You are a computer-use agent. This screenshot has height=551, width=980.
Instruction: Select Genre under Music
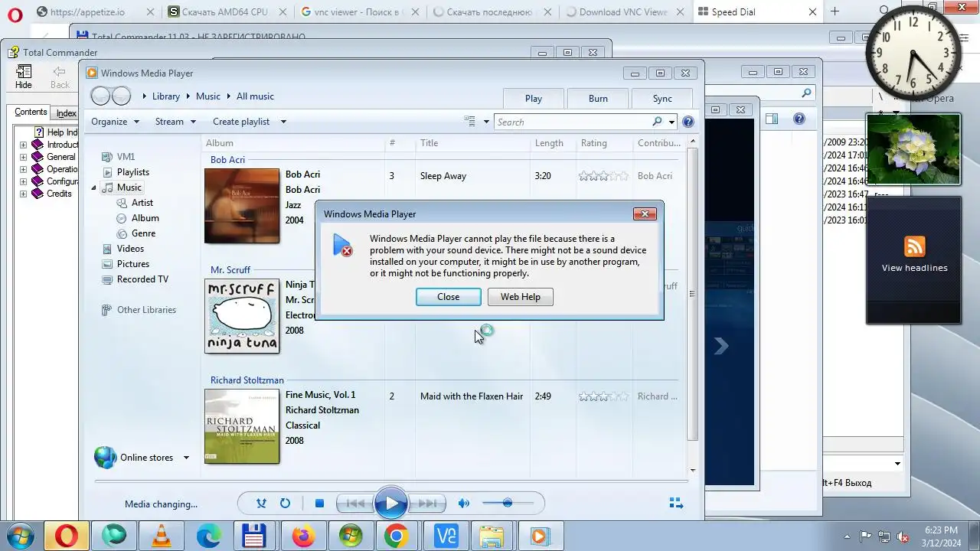143,233
